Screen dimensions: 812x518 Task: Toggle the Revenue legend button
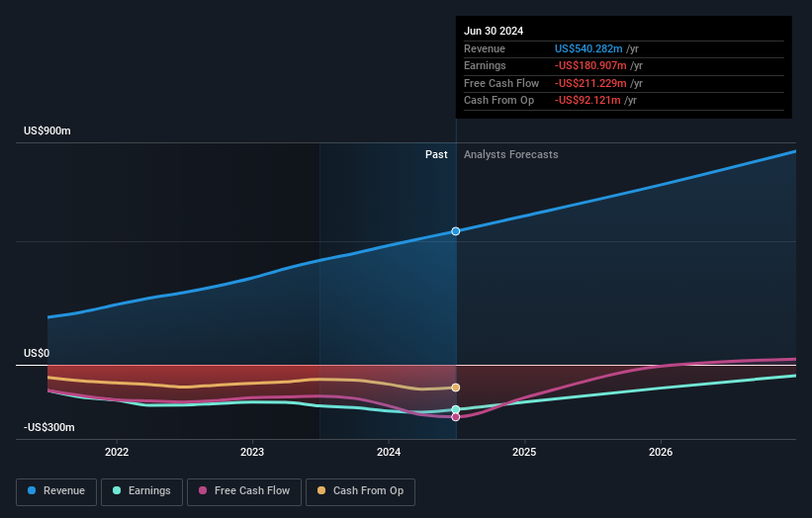(56, 491)
